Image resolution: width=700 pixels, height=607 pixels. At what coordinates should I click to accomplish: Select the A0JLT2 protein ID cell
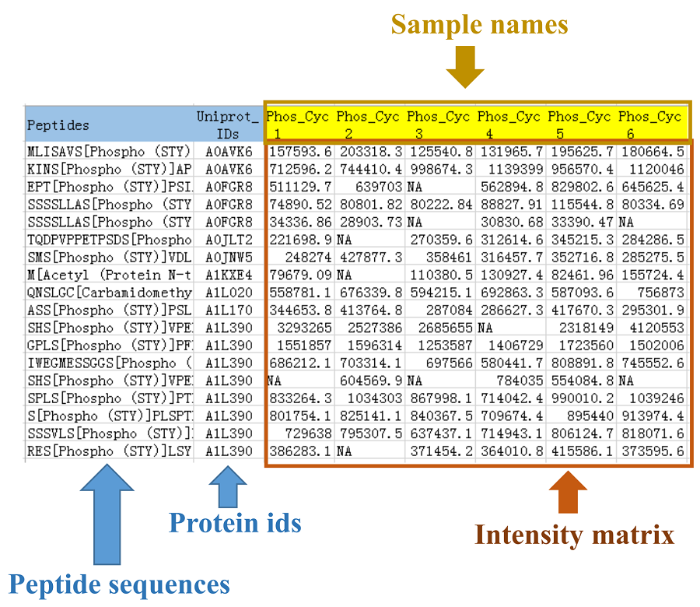coord(229,239)
